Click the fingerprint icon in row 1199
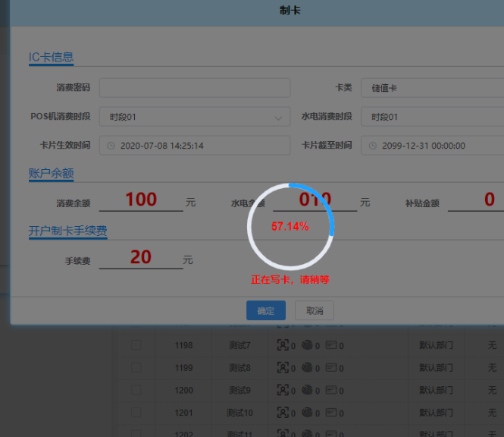 [307, 367]
